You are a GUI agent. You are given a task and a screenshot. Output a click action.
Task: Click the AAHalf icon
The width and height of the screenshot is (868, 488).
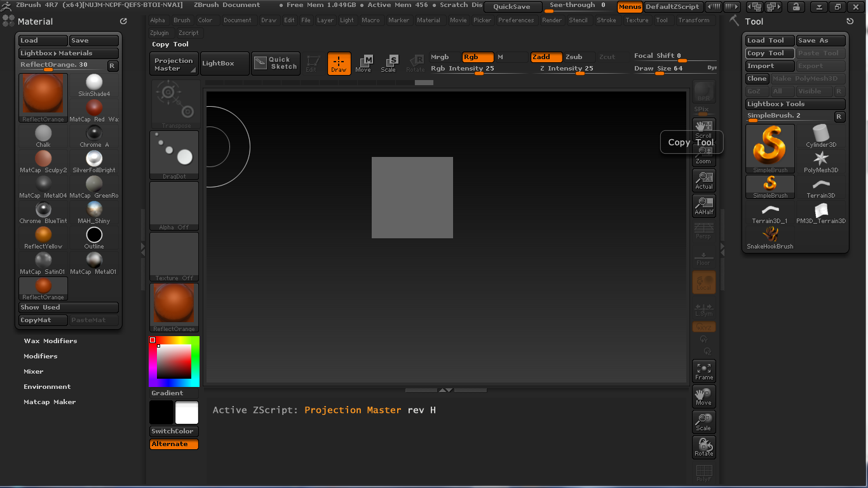[703, 205]
